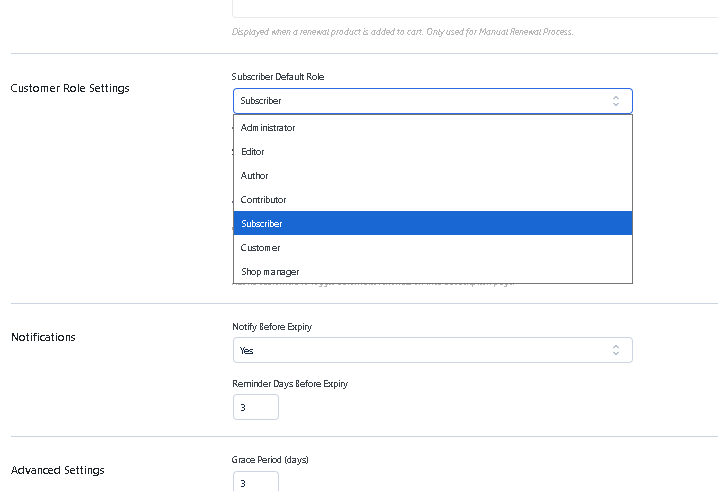The width and height of the screenshot is (718, 491).
Task: Click the highlighted Subscriber option
Action: tap(262, 224)
